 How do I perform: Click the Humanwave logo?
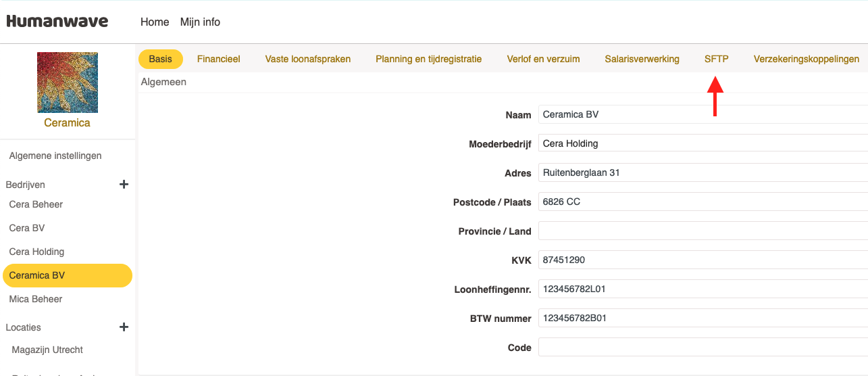[57, 22]
